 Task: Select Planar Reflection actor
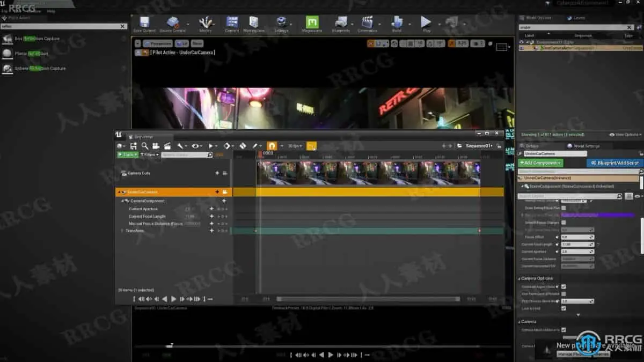click(x=31, y=54)
